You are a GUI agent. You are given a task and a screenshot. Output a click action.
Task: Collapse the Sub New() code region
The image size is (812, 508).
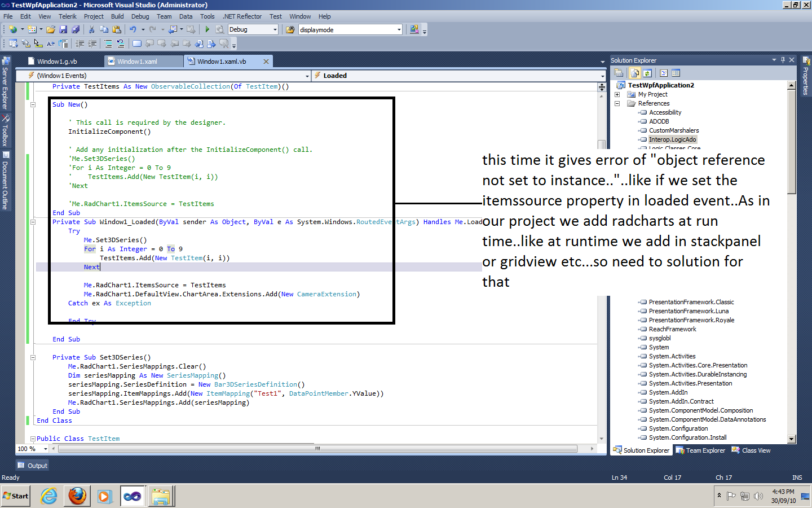tap(33, 104)
